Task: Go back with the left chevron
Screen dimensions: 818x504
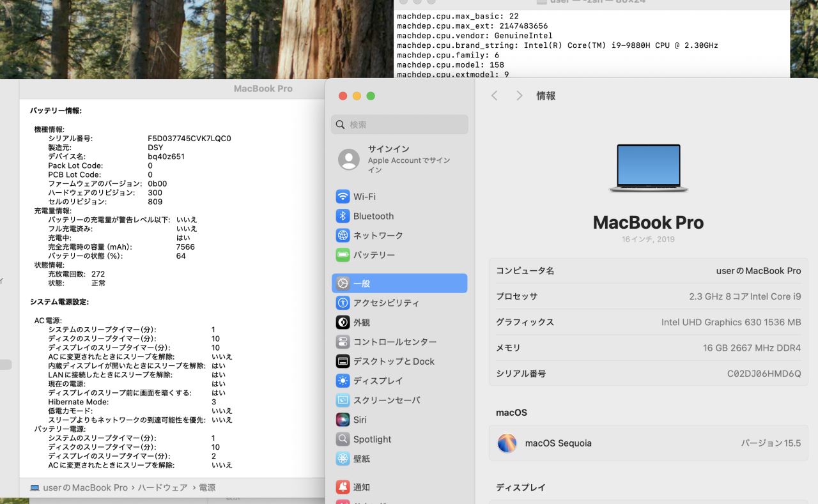Action: tap(494, 96)
